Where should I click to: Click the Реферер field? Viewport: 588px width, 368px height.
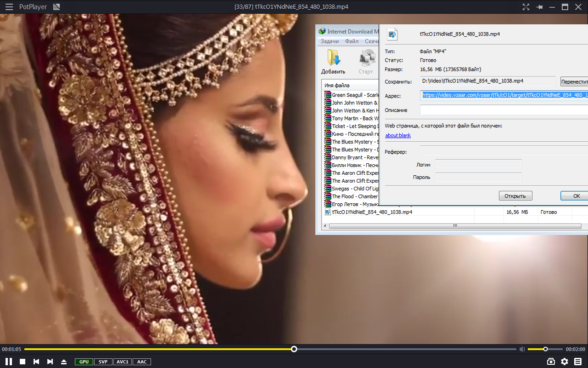click(x=504, y=151)
